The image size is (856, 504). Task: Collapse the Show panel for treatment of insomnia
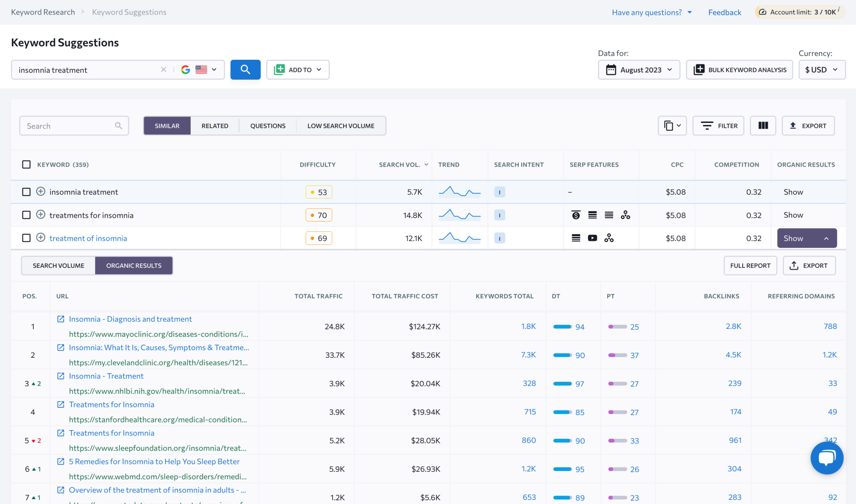point(806,238)
